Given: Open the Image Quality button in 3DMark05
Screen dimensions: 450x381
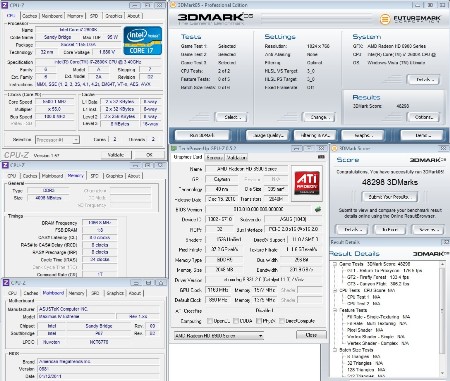Looking at the screenshot, I should 268,135.
